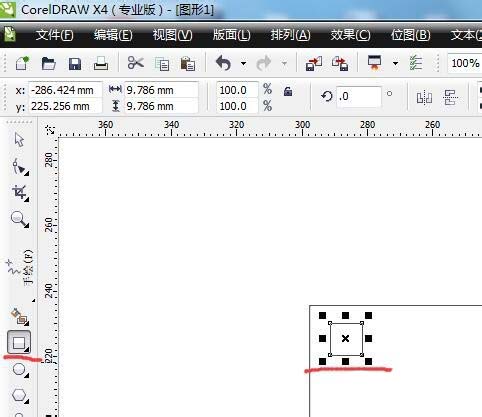Viewport: 482px width, 417px height.
Task: Click the top-left selection handle of square
Action: pos(322,315)
